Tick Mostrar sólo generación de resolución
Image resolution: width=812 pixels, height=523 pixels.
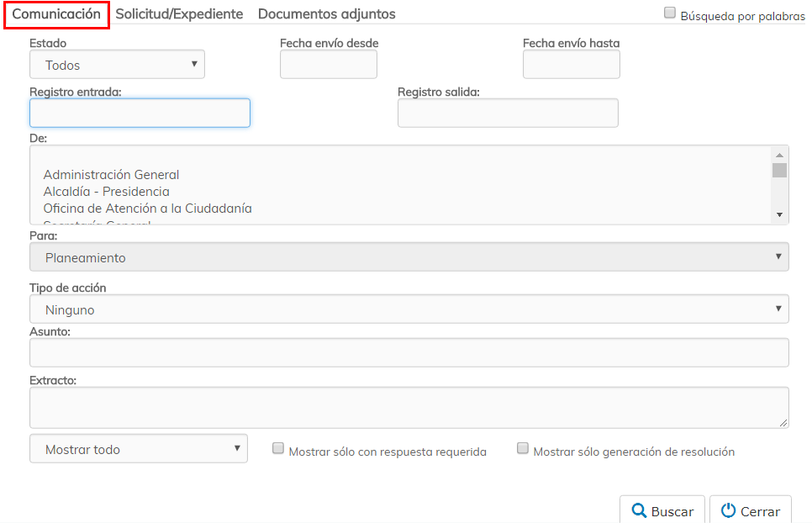point(523,449)
